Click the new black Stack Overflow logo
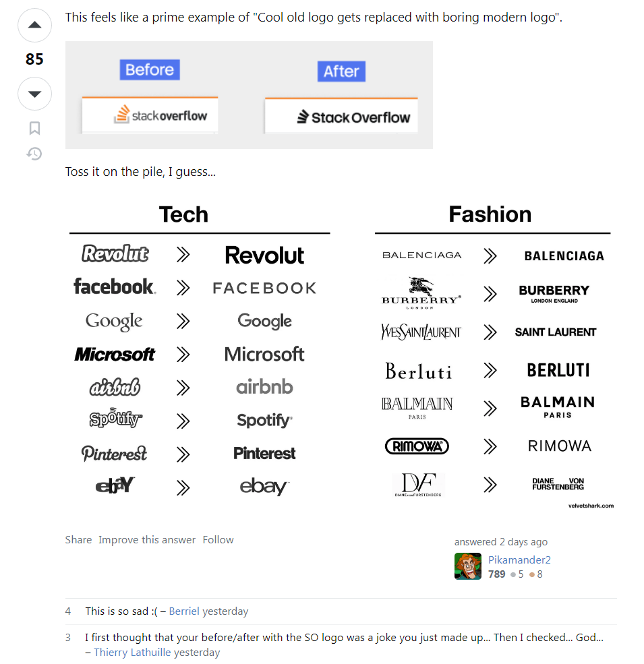 [353, 117]
